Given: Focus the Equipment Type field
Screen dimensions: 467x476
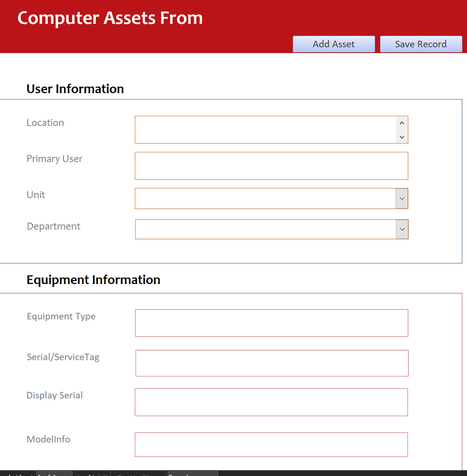Looking at the screenshot, I should 271,323.
